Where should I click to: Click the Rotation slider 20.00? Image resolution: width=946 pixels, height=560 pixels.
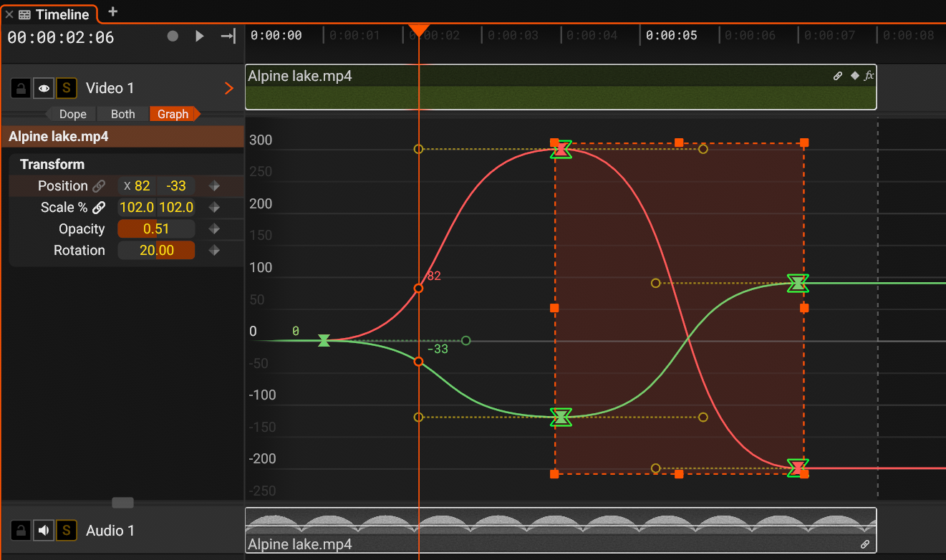[156, 251]
